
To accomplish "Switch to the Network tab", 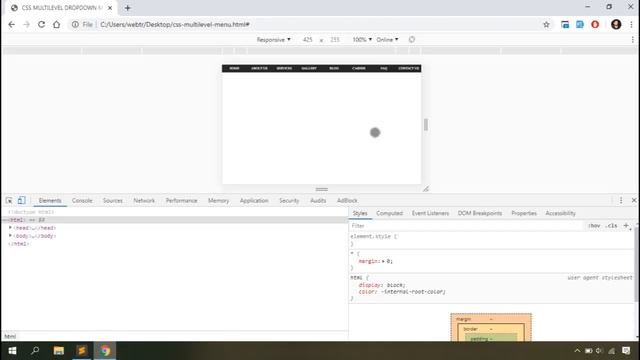I will [x=144, y=200].
